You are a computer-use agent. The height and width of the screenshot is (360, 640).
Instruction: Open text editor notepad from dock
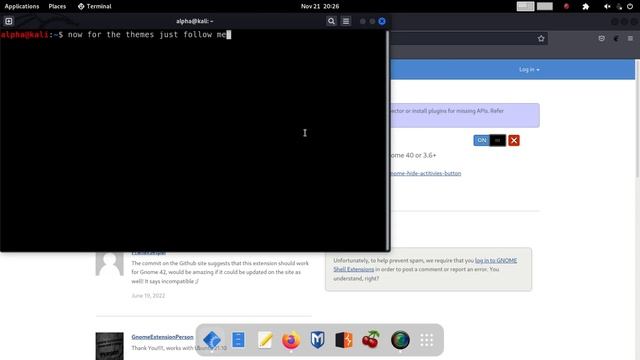[x=265, y=340]
